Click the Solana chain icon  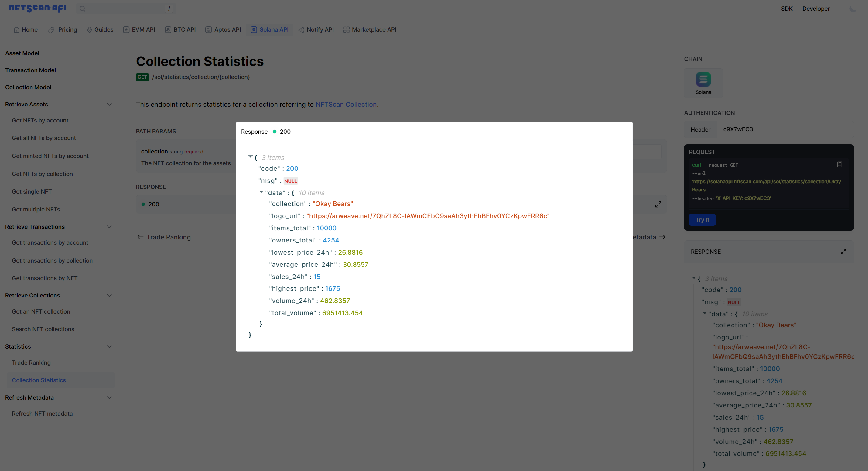click(x=703, y=80)
